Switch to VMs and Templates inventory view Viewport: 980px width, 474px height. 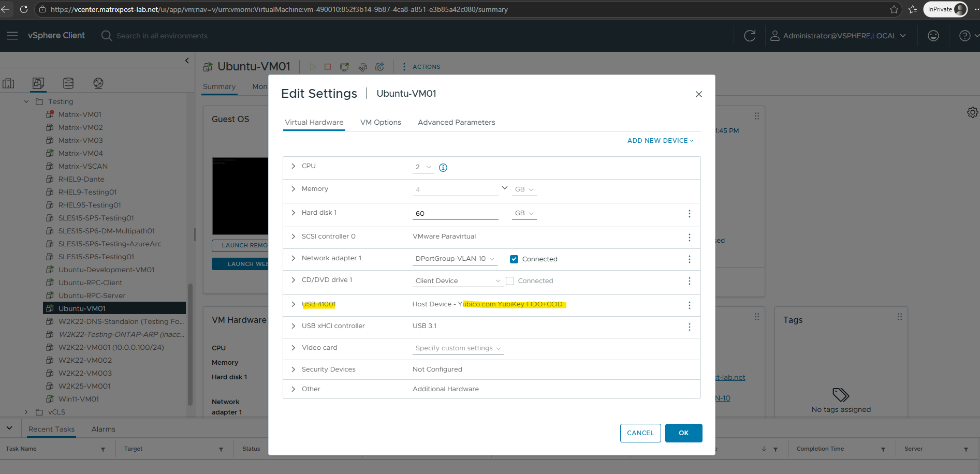[x=38, y=83]
